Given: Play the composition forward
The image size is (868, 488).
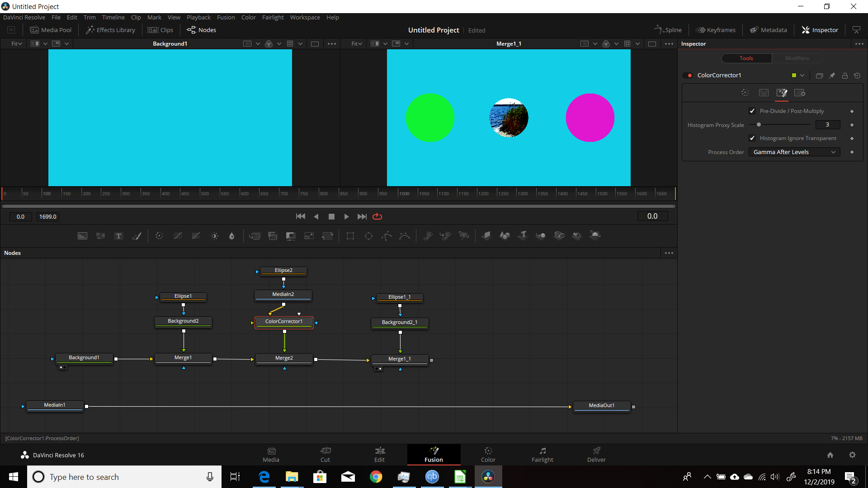Looking at the screenshot, I should 346,217.
